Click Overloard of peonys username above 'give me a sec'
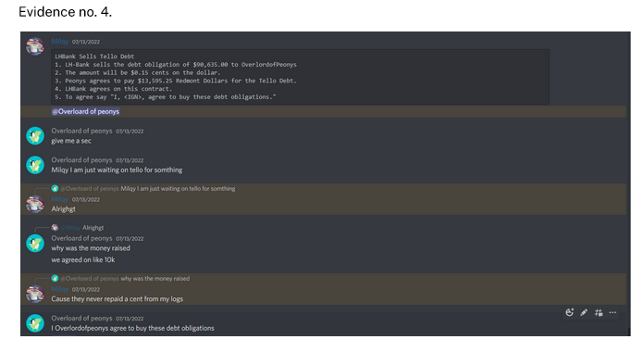 tap(81, 131)
